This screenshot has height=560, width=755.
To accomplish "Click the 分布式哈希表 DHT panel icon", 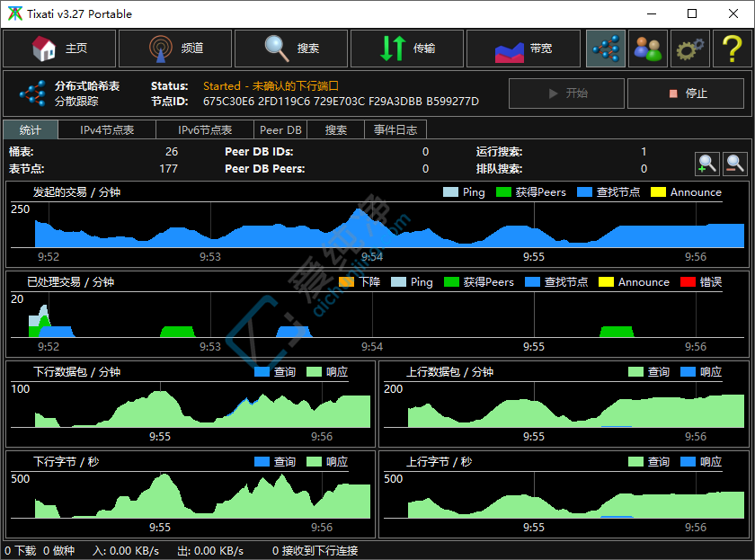I will [32, 93].
